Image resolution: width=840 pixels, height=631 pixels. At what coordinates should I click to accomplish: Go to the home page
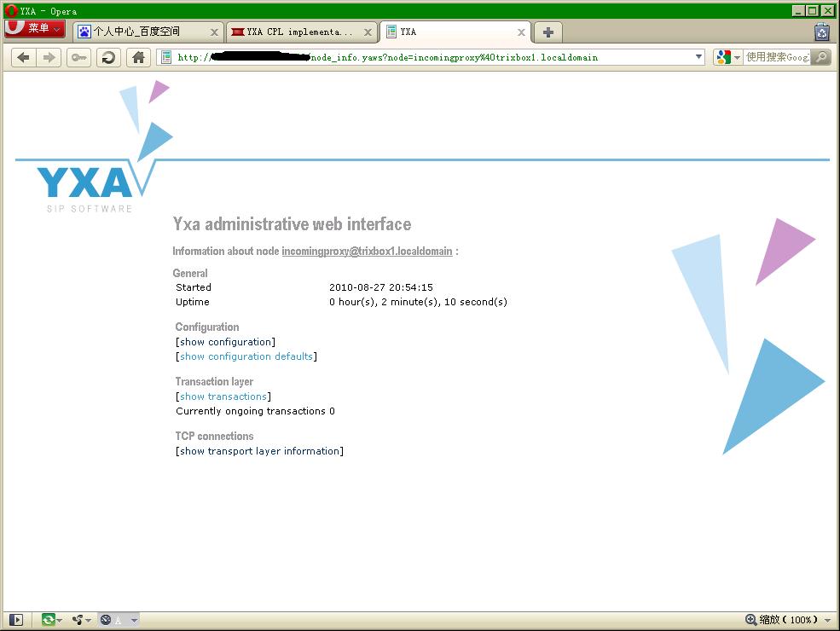point(139,57)
